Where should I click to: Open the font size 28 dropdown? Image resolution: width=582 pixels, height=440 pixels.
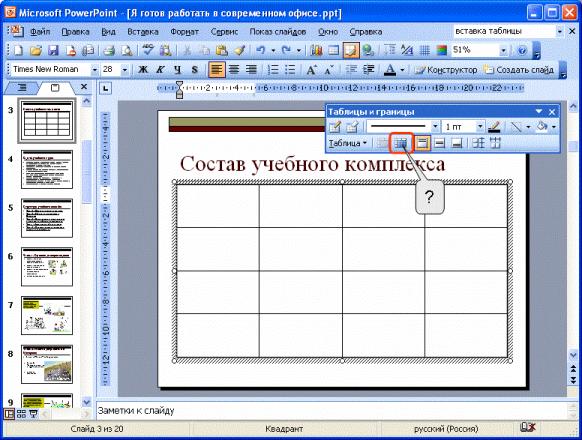[125, 70]
